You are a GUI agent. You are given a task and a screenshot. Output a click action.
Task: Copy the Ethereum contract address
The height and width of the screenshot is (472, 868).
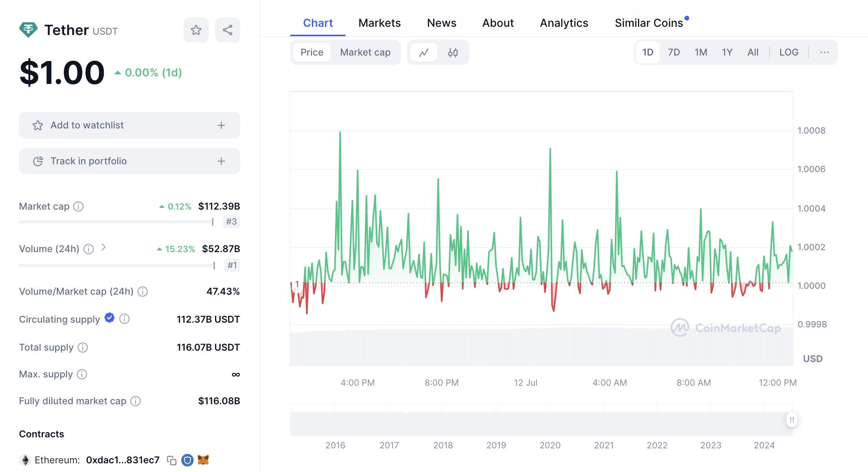(x=171, y=460)
